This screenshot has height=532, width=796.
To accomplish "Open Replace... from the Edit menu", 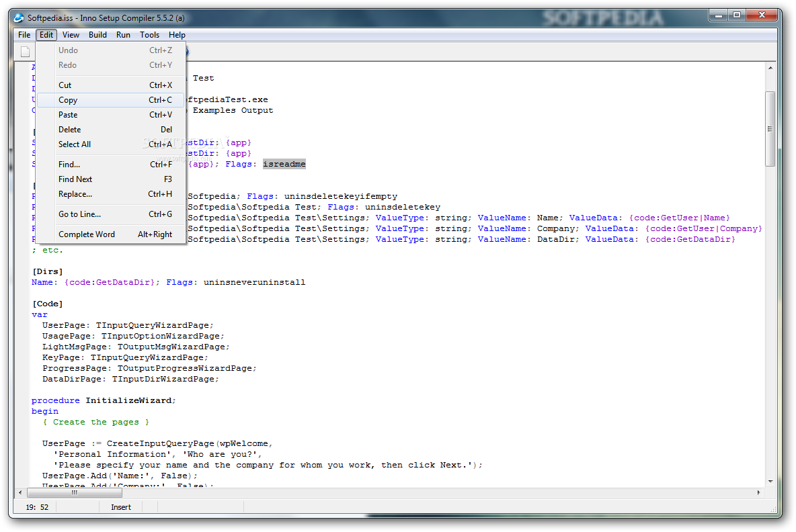I will pyautogui.click(x=111, y=193).
